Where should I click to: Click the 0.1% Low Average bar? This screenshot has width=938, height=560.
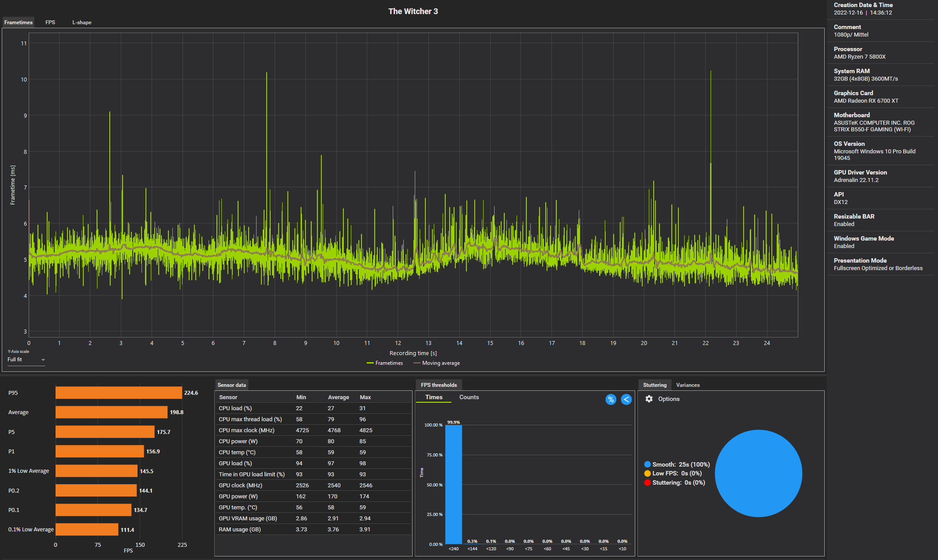point(87,530)
